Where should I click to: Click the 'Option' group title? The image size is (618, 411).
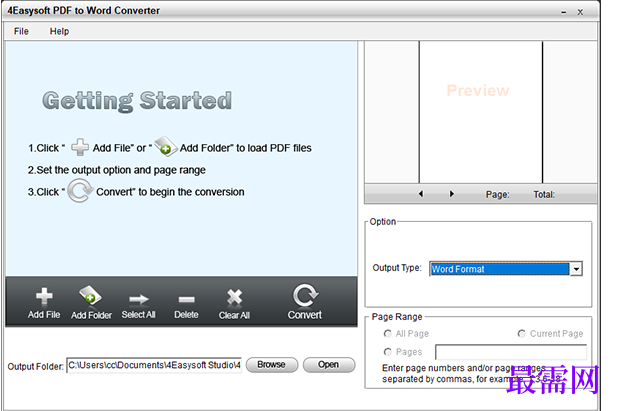(383, 221)
